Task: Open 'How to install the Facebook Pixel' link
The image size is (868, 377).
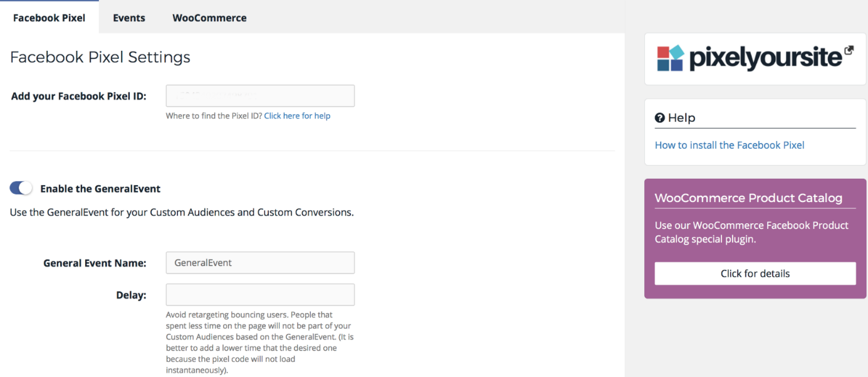Action: pos(729,145)
